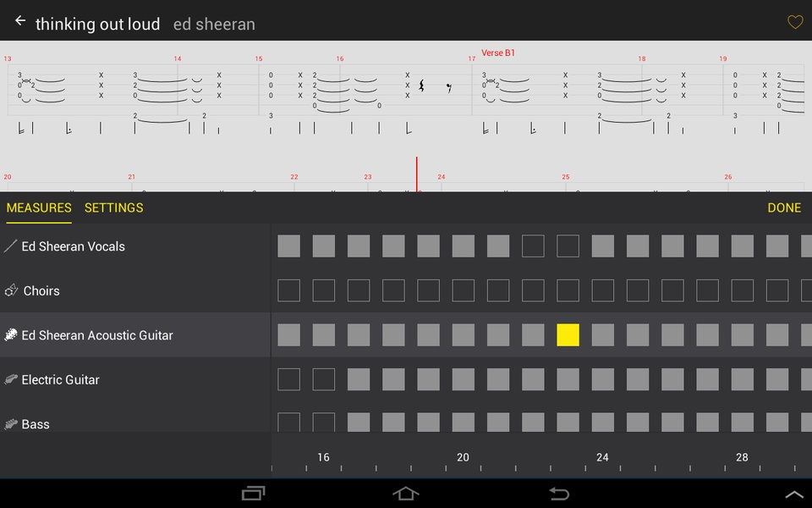812x508 pixels.
Task: Tap measure 28 cell in Electric Guitar row
Action: tap(742, 379)
